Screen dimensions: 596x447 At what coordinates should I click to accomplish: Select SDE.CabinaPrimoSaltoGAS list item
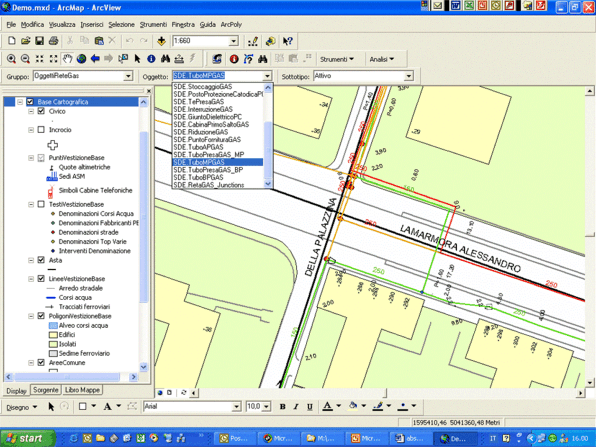(x=217, y=125)
